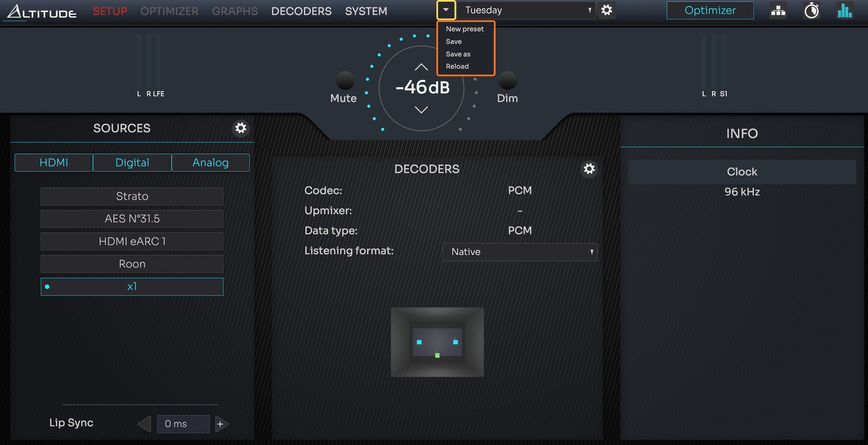
Task: Raise volume with the up chevron
Action: pyautogui.click(x=421, y=67)
